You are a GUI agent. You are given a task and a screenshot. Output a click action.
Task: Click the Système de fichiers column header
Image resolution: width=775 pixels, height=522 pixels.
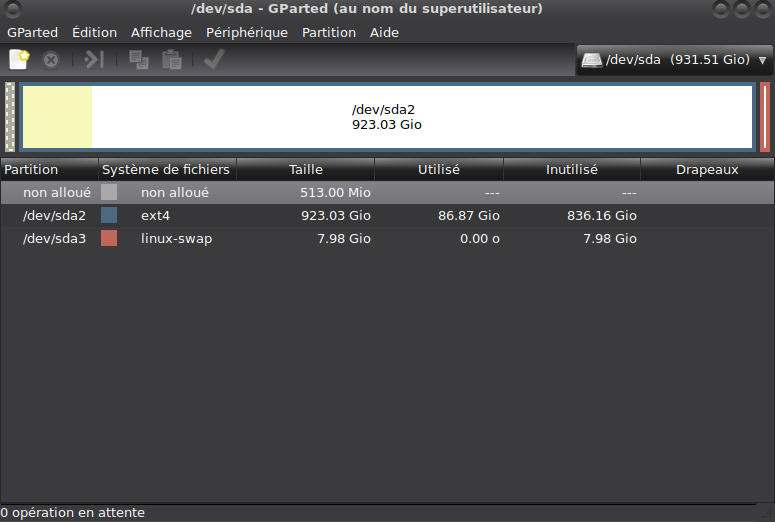(x=167, y=170)
